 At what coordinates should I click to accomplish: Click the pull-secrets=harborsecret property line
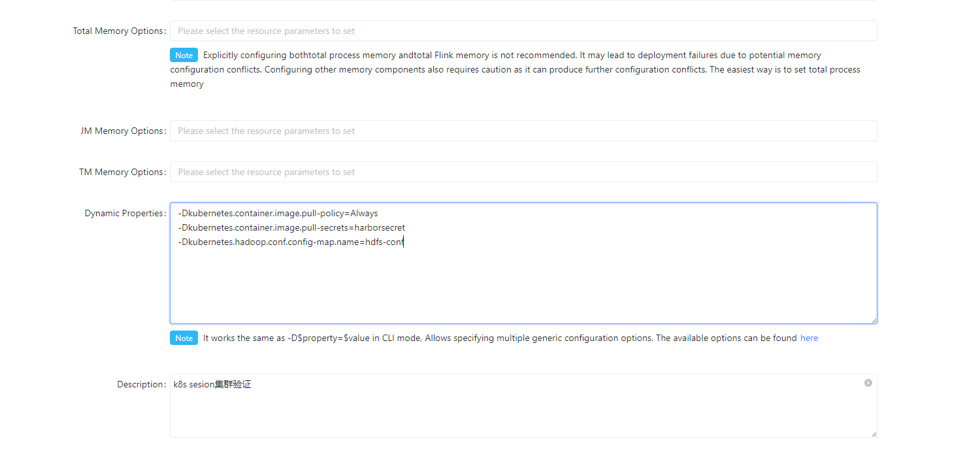(291, 227)
